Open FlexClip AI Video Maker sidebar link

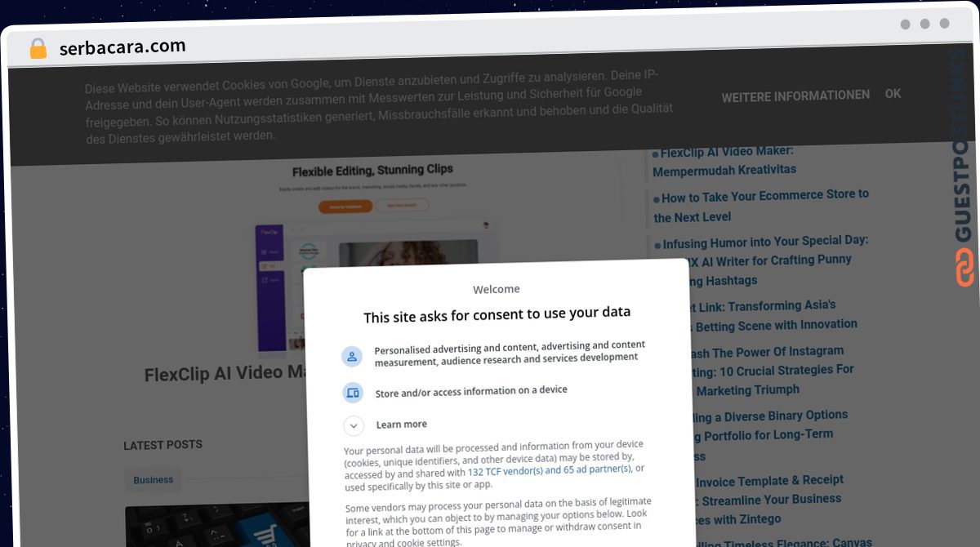[725, 161]
